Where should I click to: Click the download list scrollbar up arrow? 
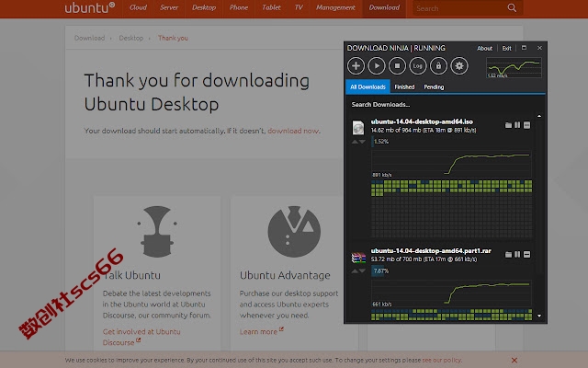coord(539,117)
